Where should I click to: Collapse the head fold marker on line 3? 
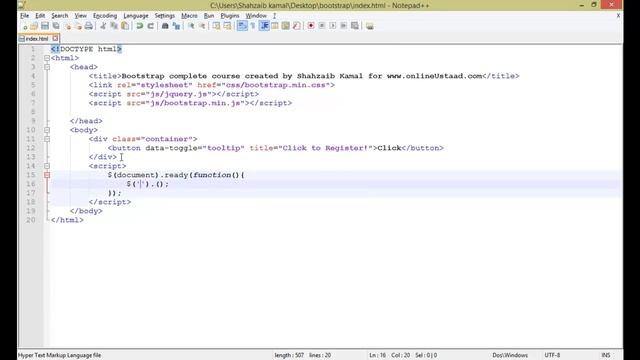[x=47, y=67]
